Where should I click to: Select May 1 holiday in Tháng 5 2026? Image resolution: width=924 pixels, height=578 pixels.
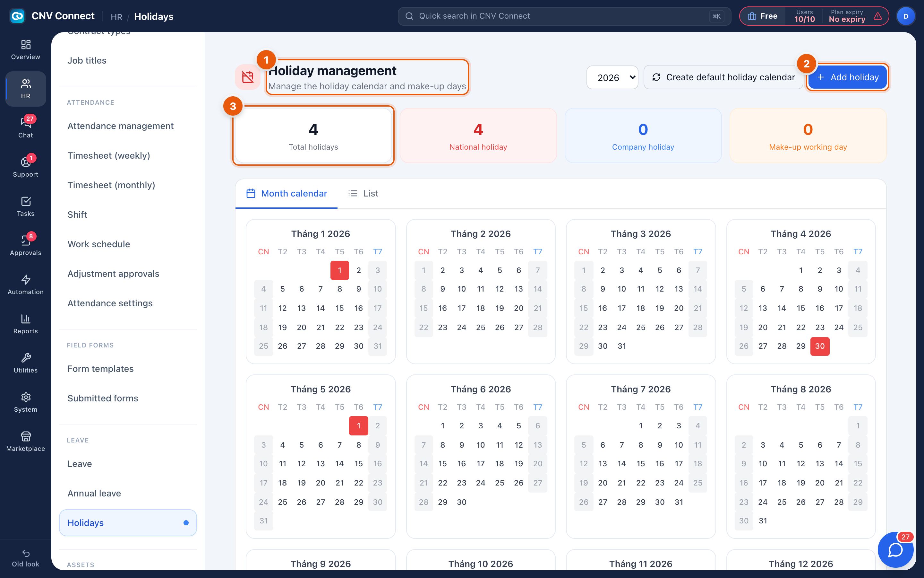(358, 426)
